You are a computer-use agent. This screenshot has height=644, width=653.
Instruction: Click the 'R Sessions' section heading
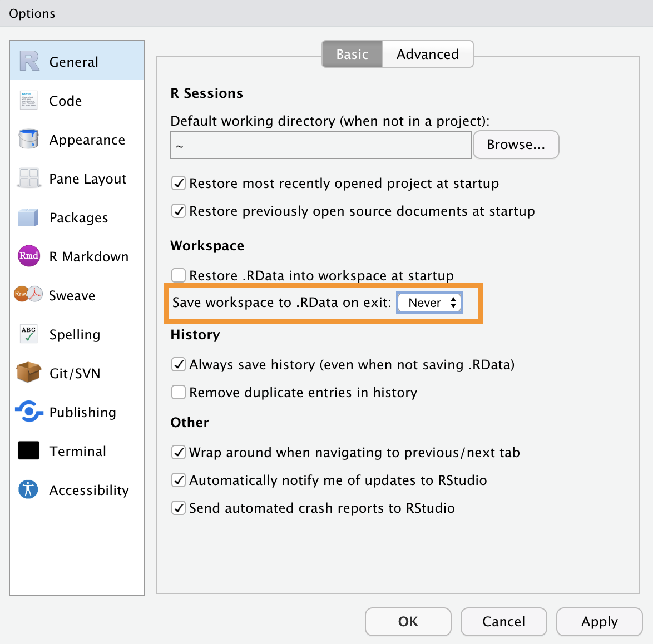(x=206, y=93)
